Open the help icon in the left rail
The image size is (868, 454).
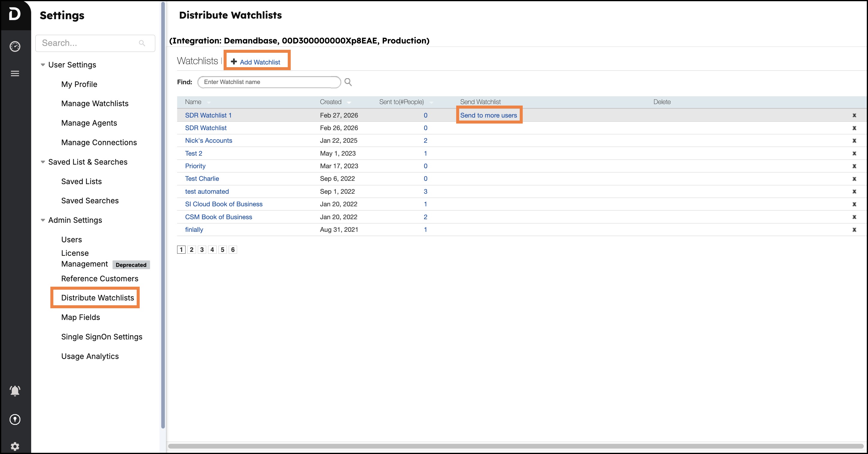click(x=15, y=420)
